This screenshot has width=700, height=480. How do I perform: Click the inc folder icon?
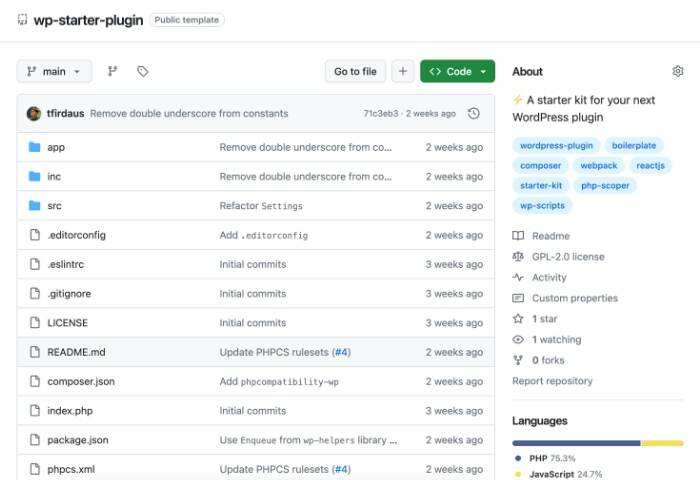[x=34, y=176]
